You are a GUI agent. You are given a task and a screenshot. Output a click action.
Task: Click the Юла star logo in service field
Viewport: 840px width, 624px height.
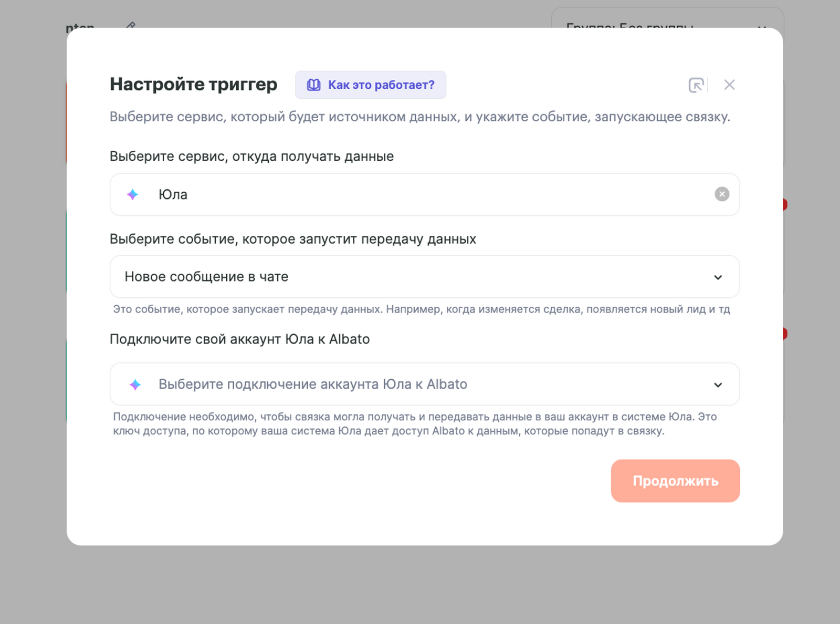tap(133, 194)
